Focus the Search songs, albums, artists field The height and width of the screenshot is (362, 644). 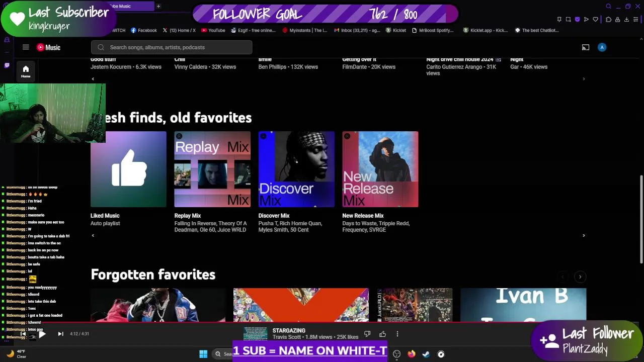[x=172, y=47]
